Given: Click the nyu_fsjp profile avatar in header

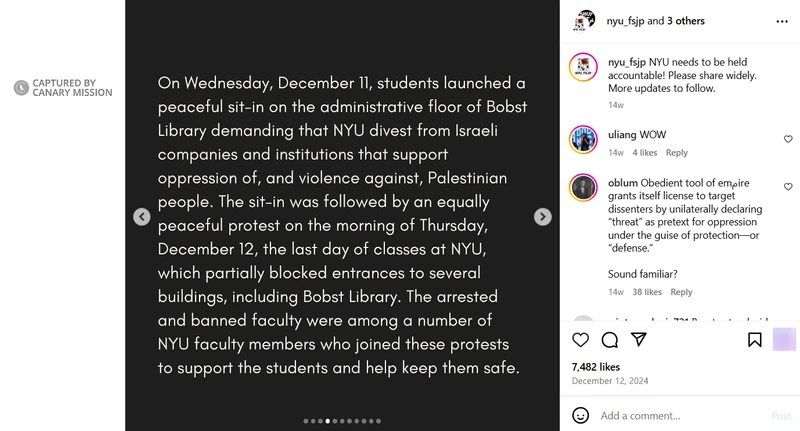Looking at the screenshot, I should click(x=584, y=20).
